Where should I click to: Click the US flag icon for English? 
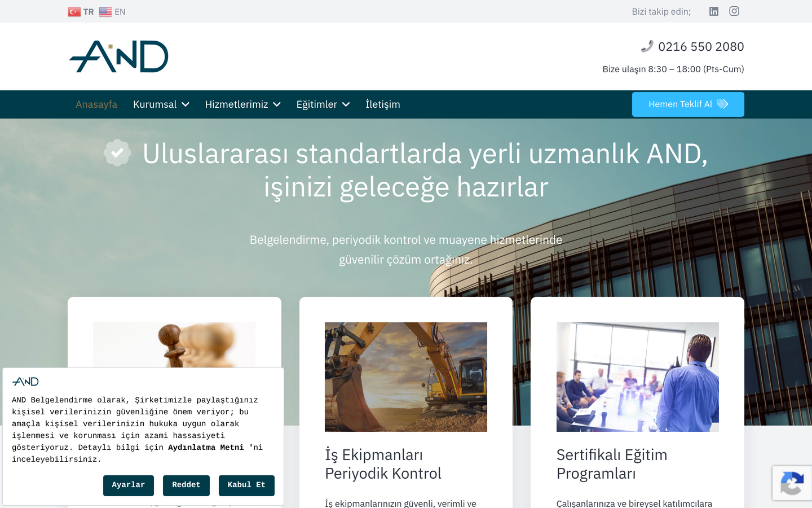pos(105,12)
